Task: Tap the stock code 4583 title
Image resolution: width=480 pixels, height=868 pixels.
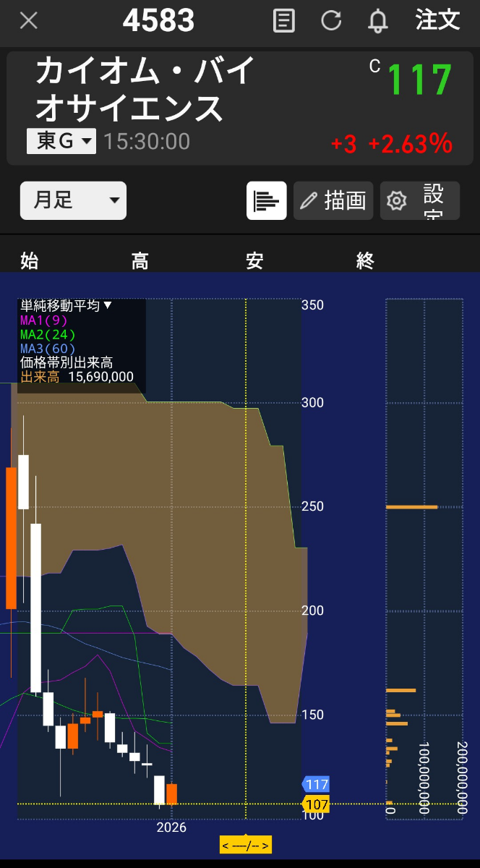Action: pos(158,21)
